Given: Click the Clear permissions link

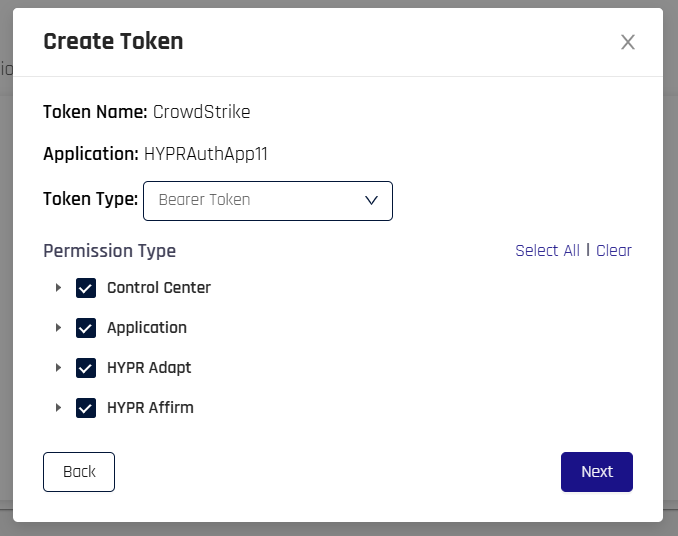Looking at the screenshot, I should (614, 251).
